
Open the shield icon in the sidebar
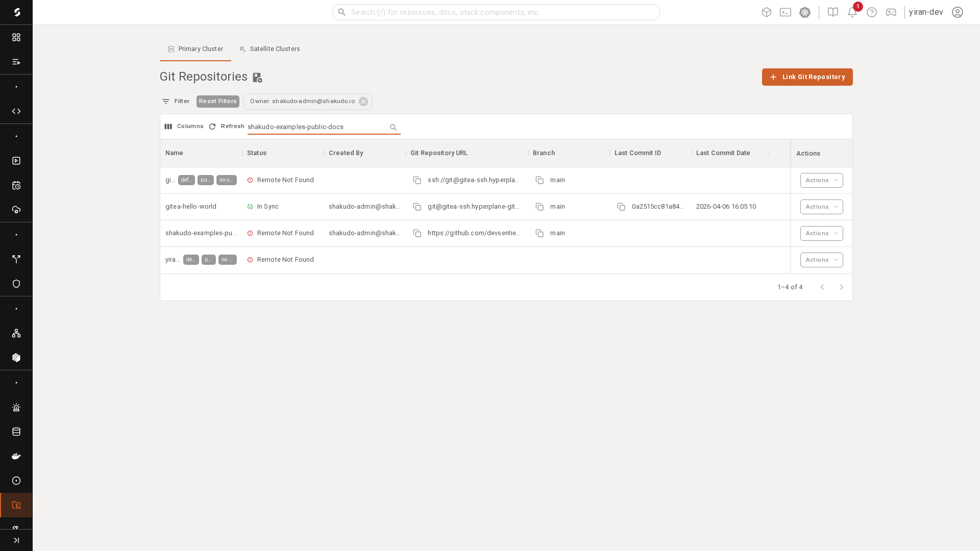click(16, 284)
